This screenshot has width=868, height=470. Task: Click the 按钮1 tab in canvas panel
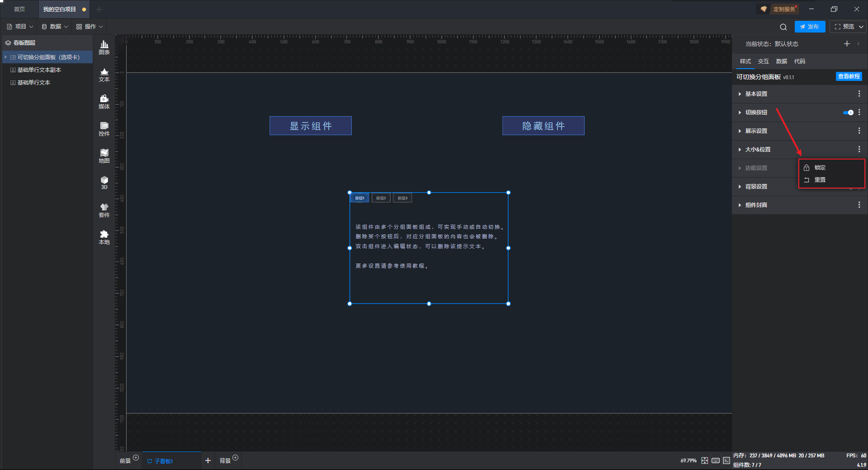(359, 198)
